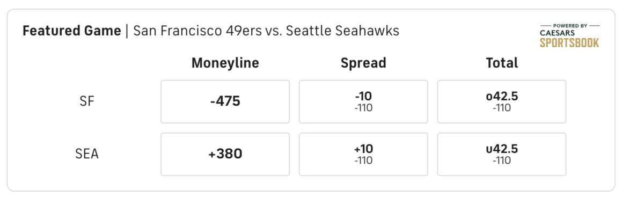Viewport: 644px width, 197px height.
Task: Click the Moneyline column header
Action: (225, 63)
